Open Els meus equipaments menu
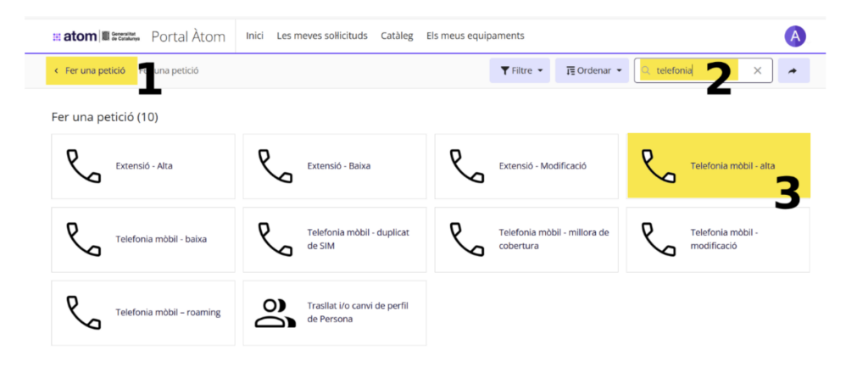Image resolution: width=868 pixels, height=367 pixels. 475,36
